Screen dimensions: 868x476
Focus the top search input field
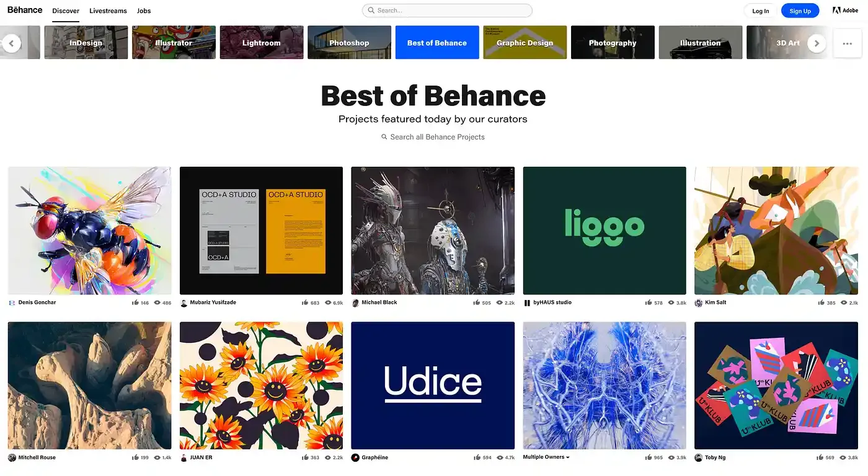(x=447, y=11)
